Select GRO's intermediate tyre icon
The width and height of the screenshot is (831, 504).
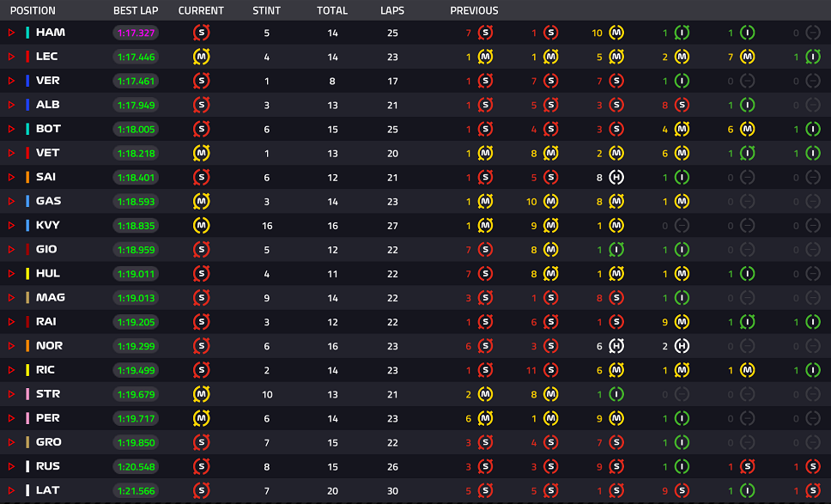click(x=682, y=442)
